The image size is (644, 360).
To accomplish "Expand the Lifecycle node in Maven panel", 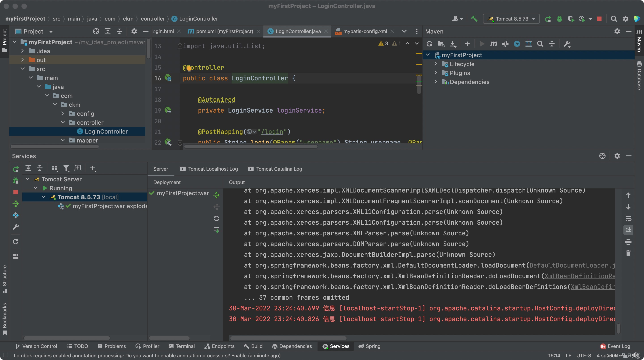I will click(436, 64).
